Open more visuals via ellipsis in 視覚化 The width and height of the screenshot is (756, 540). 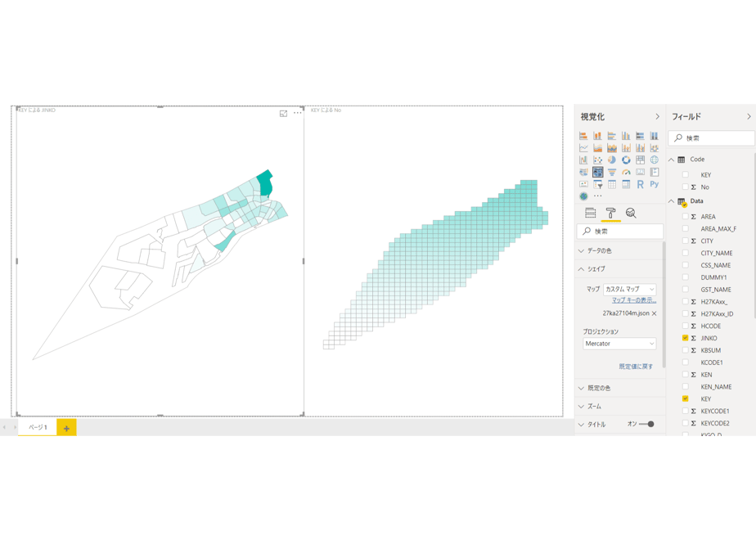[x=597, y=196]
